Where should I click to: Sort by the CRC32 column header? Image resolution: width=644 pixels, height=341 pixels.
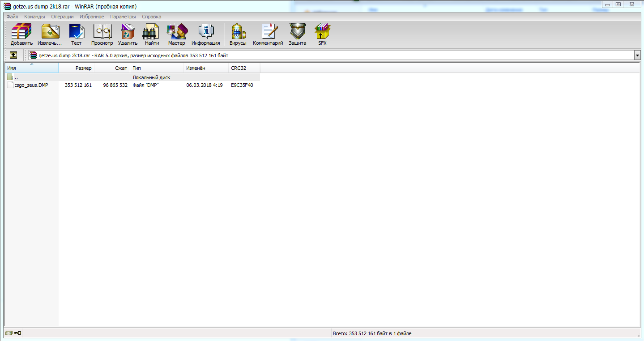[244, 68]
